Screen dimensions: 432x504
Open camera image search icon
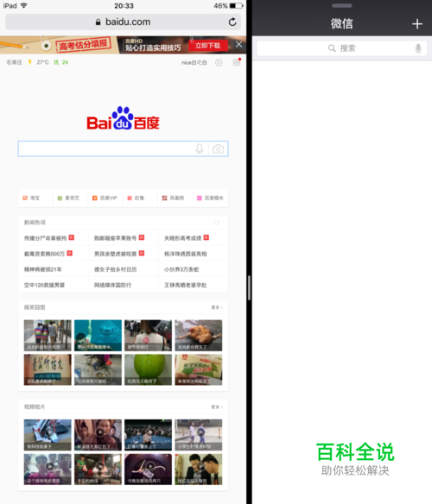pos(219,148)
